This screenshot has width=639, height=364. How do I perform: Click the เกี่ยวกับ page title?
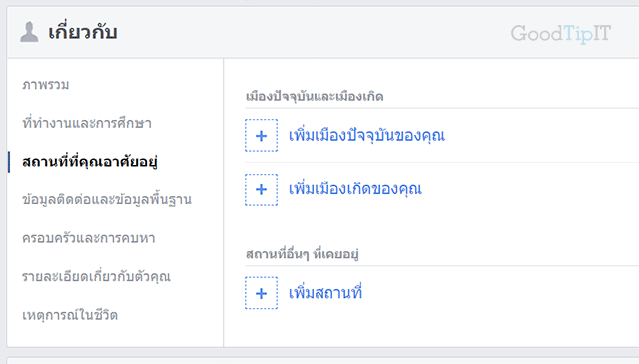[x=83, y=32]
